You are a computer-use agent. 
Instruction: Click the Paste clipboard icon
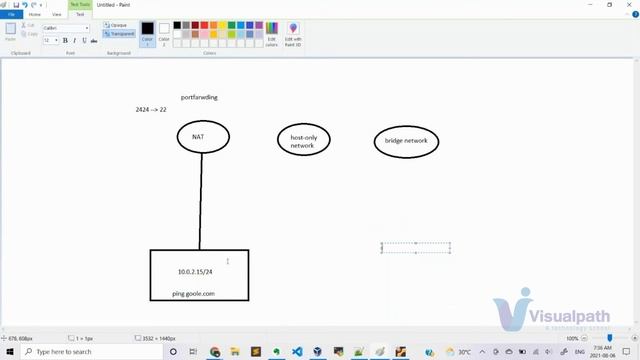(11, 29)
